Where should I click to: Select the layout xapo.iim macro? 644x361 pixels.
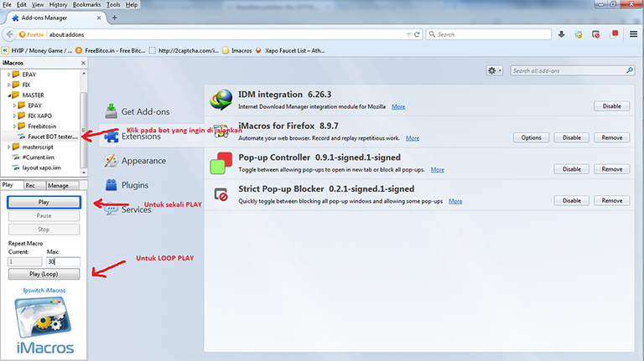pyautogui.click(x=37, y=168)
